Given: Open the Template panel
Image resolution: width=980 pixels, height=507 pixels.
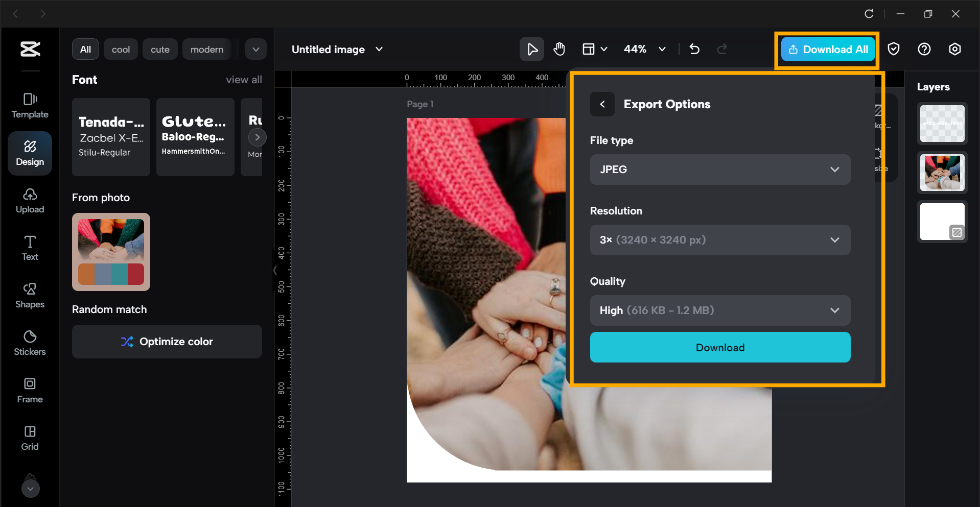Looking at the screenshot, I should [30, 106].
